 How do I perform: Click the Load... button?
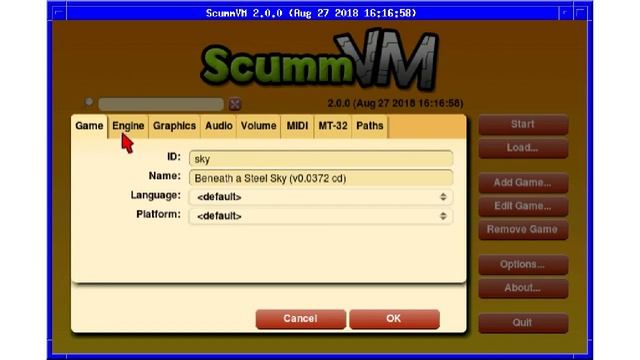tap(523, 148)
